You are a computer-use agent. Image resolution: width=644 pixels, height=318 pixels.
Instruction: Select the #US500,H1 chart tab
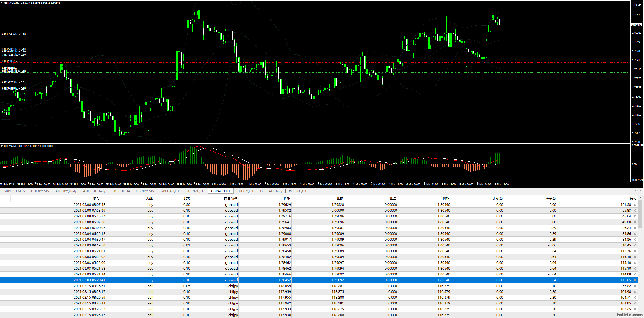click(x=297, y=191)
